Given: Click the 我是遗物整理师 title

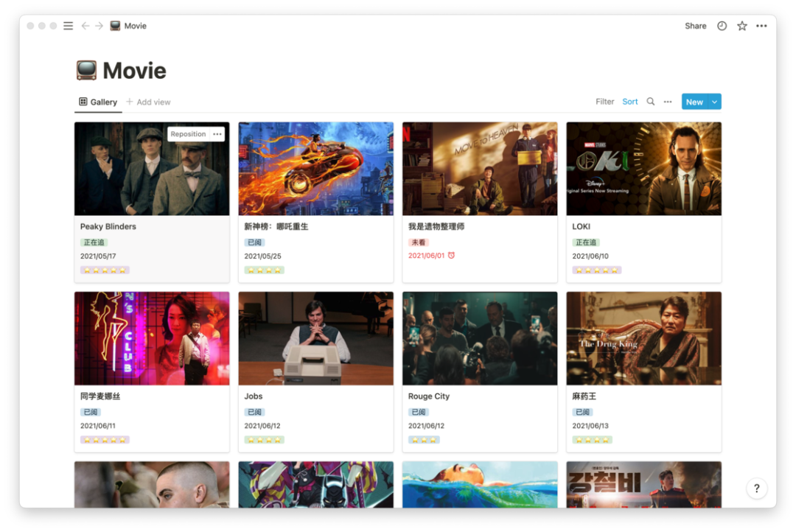Looking at the screenshot, I should point(436,226).
